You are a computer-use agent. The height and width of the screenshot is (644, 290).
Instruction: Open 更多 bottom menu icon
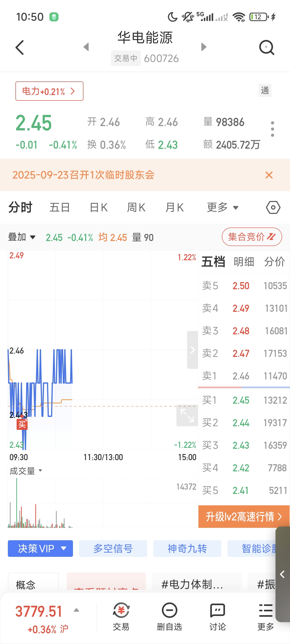pos(266,616)
